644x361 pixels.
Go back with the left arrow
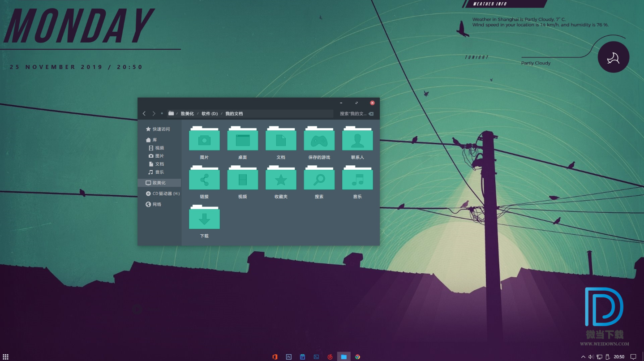pos(144,114)
